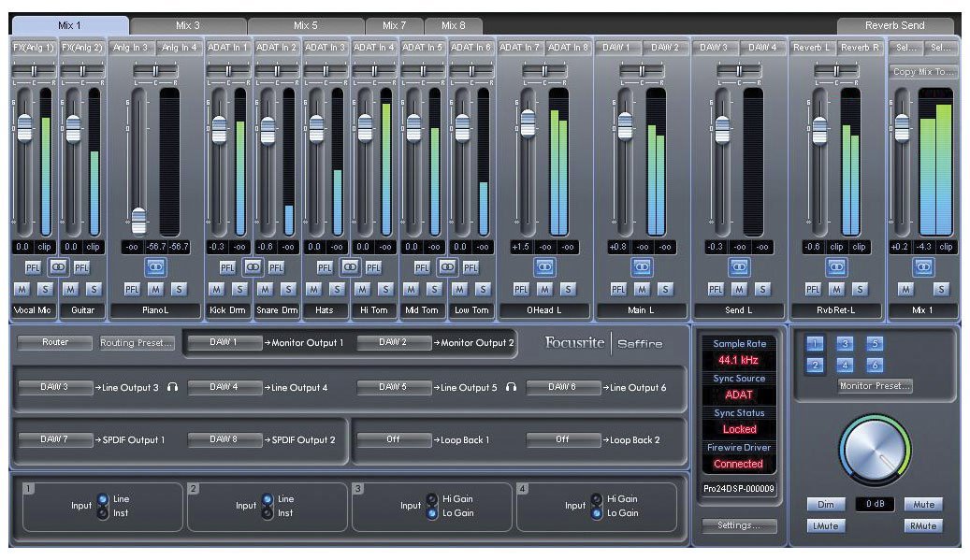Click the stereo link icon above the Mix 1 master fader
Screen dimensions: 970x560
pos(926,267)
